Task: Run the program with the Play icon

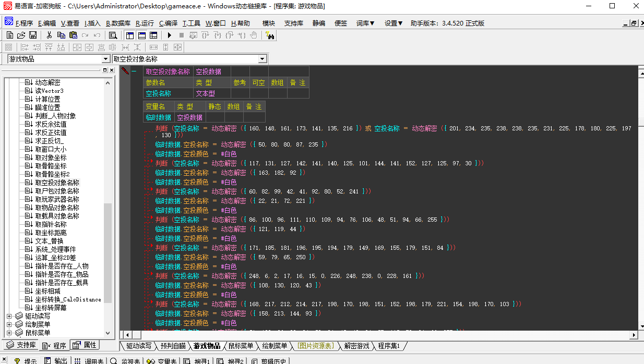Action: coord(169,35)
